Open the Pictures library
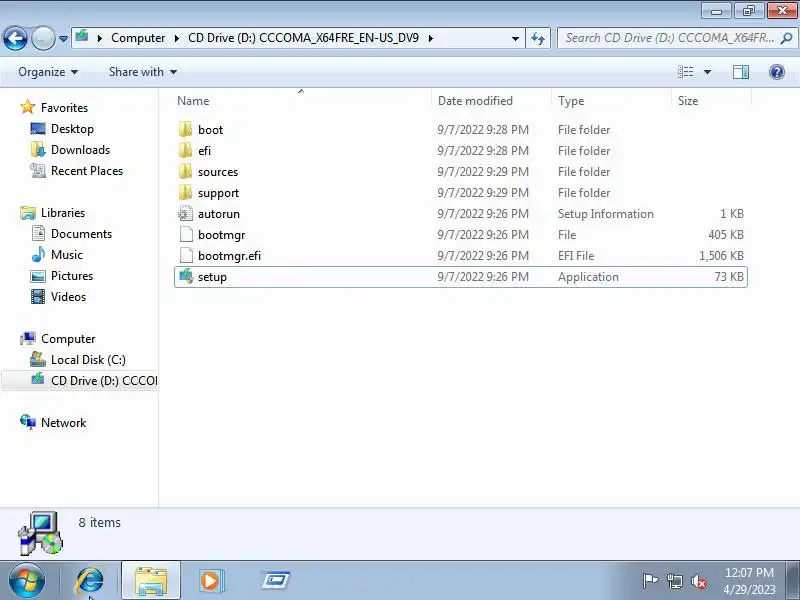 click(72, 276)
